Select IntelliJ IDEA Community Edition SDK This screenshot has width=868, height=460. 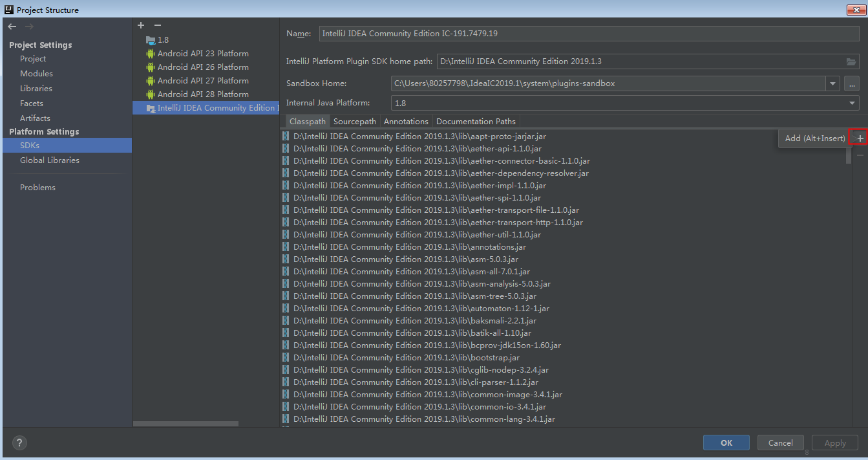tap(206, 108)
